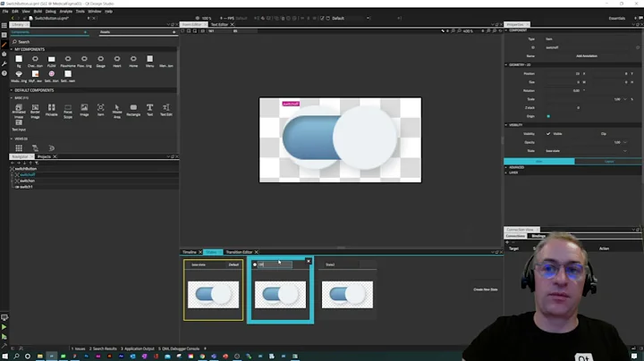Pick the Text Edit component icon
The image size is (644, 361).
tap(166, 107)
